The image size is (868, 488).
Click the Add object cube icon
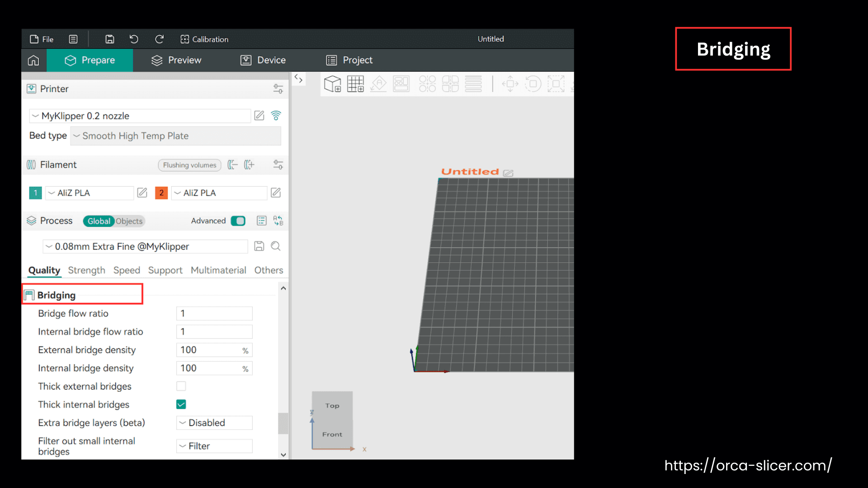pyautogui.click(x=333, y=84)
